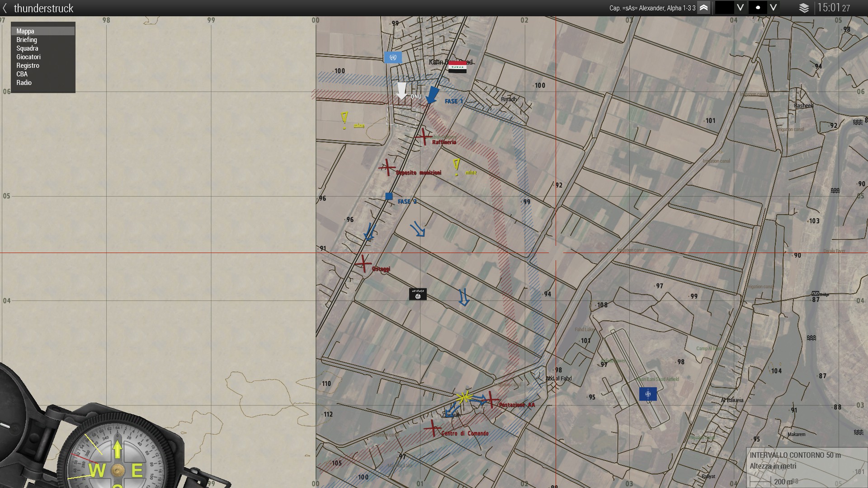Screen dimensions: 868x488
Task: Click the Raffineria label
Action: (x=444, y=142)
